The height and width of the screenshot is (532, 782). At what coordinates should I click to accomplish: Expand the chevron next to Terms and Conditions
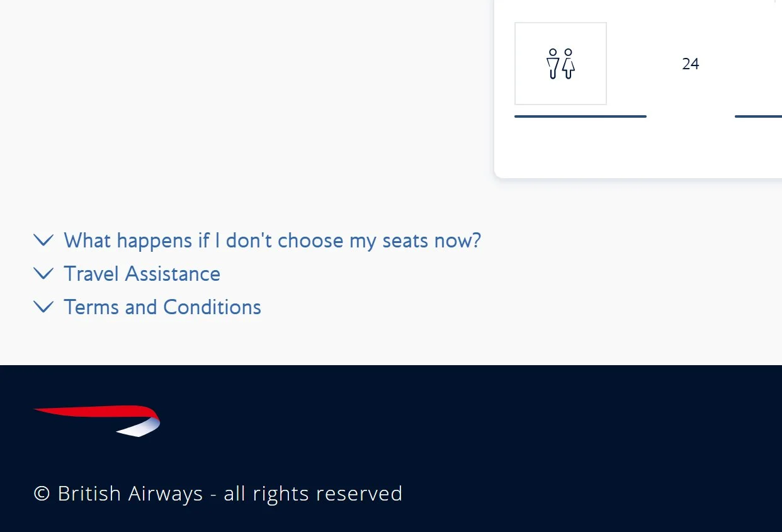[x=43, y=307]
